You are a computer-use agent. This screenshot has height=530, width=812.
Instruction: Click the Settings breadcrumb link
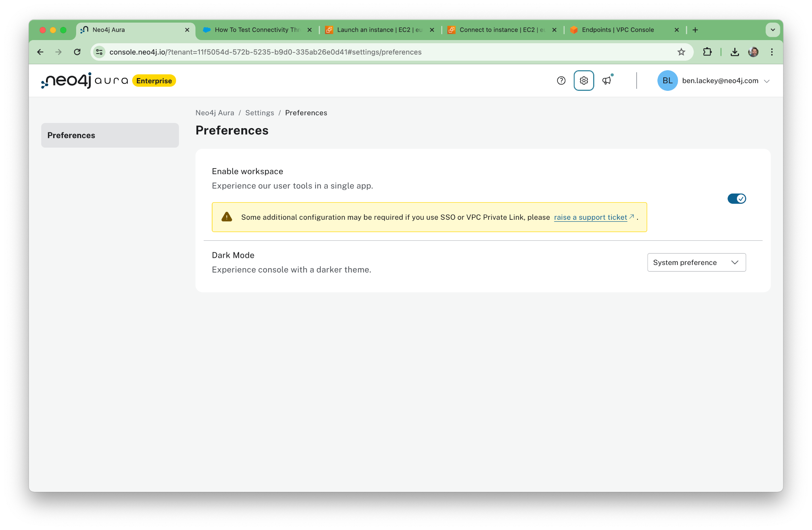pyautogui.click(x=259, y=113)
